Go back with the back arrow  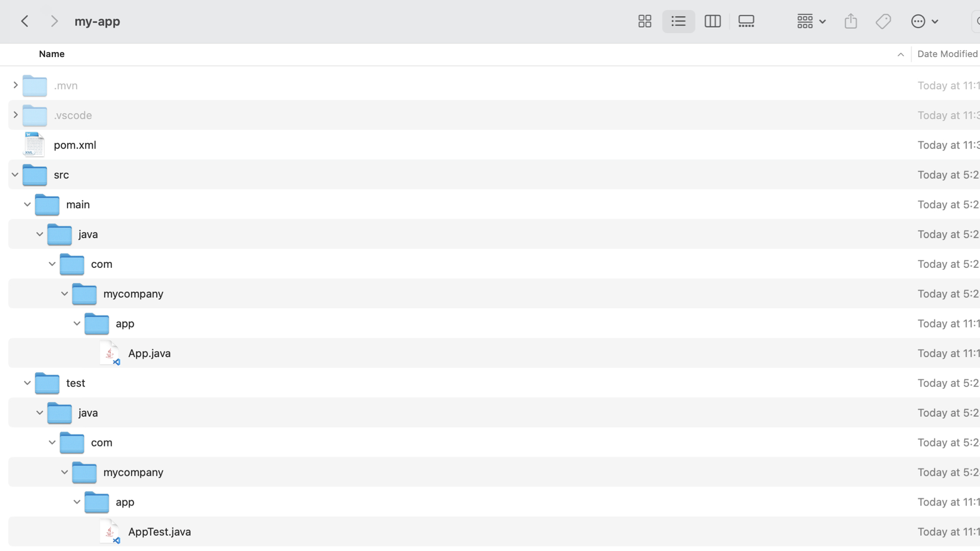click(x=24, y=21)
